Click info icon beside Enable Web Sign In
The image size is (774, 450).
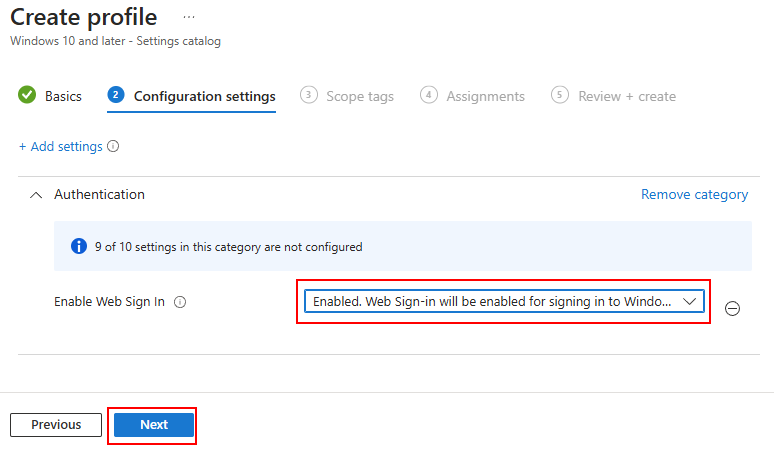click(x=180, y=302)
